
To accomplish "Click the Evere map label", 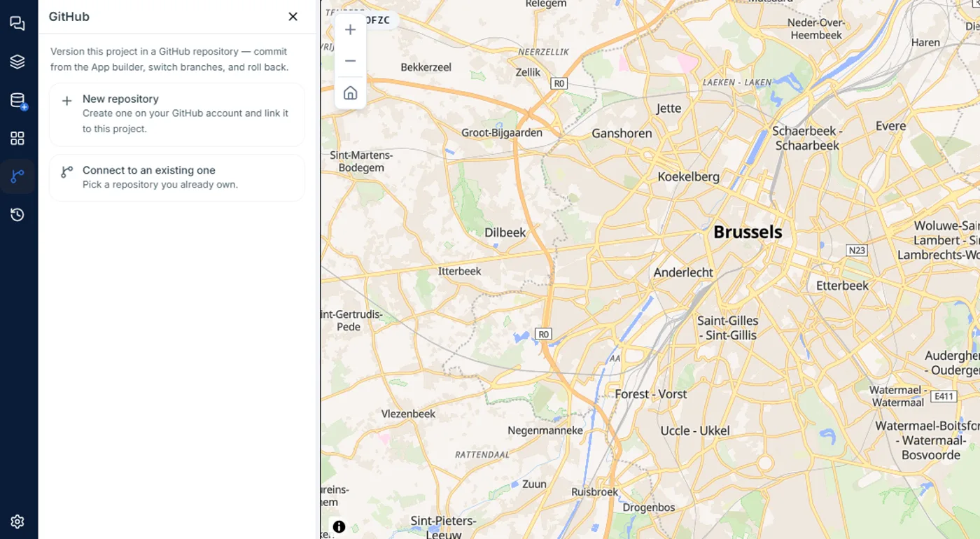I will click(891, 126).
